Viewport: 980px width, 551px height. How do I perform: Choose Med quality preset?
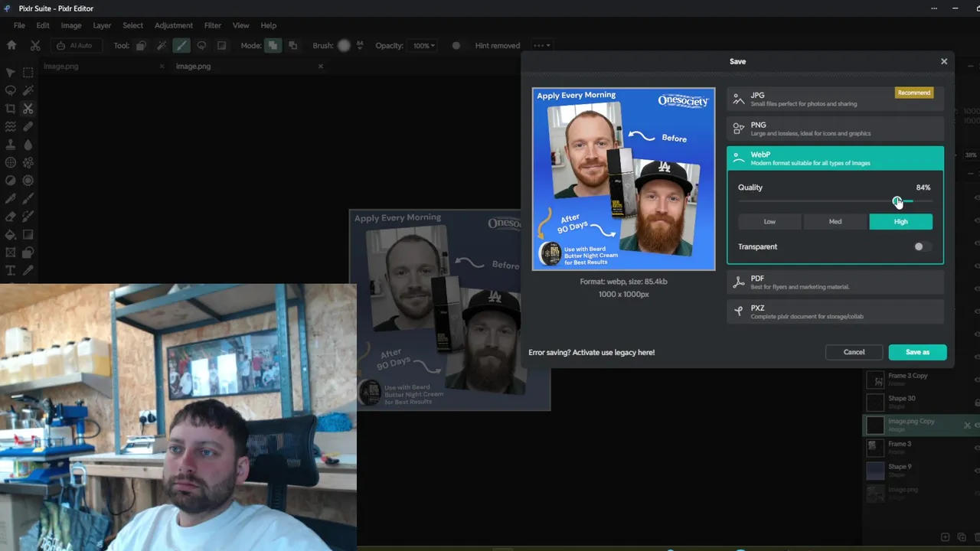tap(835, 221)
